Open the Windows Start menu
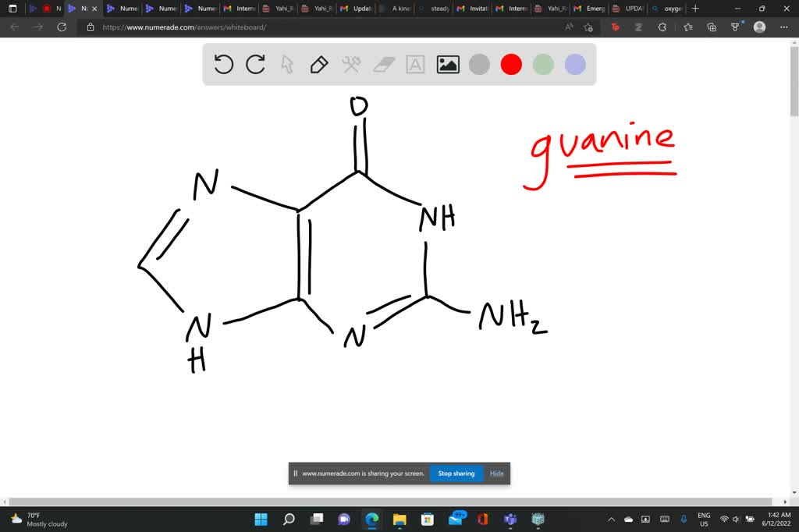This screenshot has height=532, width=799. pyautogui.click(x=261, y=519)
